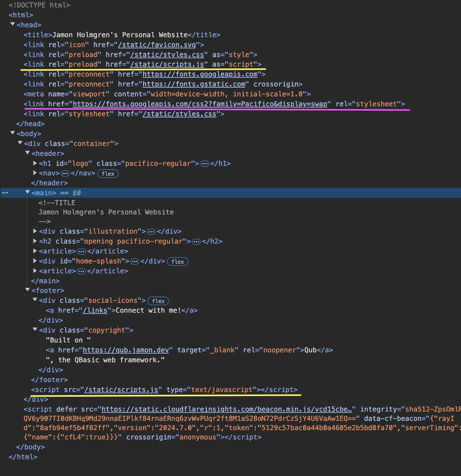Click the ellipsis badge inside the h1 logo element
The width and height of the screenshot is (461, 476).
point(205,163)
